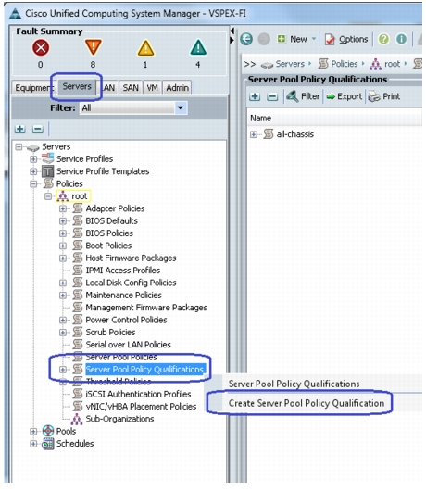Click the Filter magnifier icon
Image resolution: width=426 pixels, height=504 pixels.
(x=293, y=96)
